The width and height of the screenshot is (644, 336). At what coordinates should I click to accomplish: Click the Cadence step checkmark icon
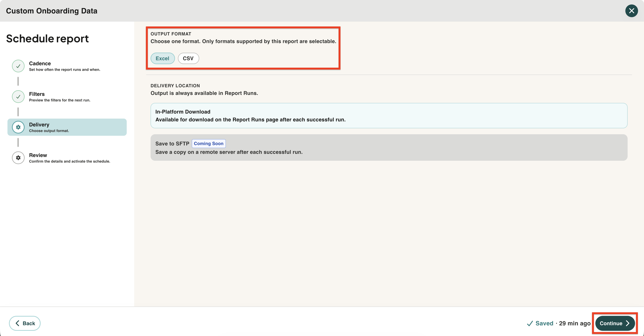[x=18, y=66]
